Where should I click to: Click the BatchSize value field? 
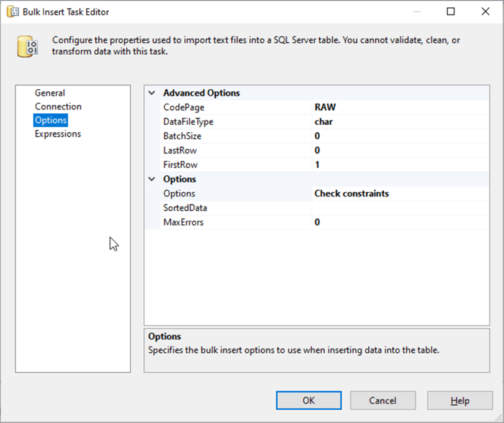pos(400,136)
